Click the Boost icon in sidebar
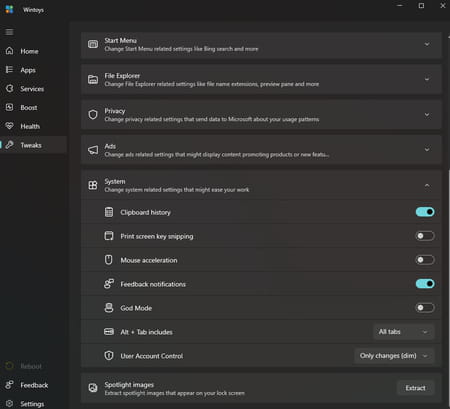The height and width of the screenshot is (409, 450). pos(9,107)
